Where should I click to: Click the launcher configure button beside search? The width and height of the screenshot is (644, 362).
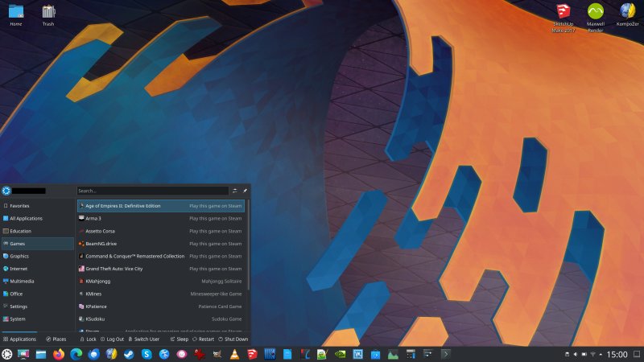coord(235,191)
